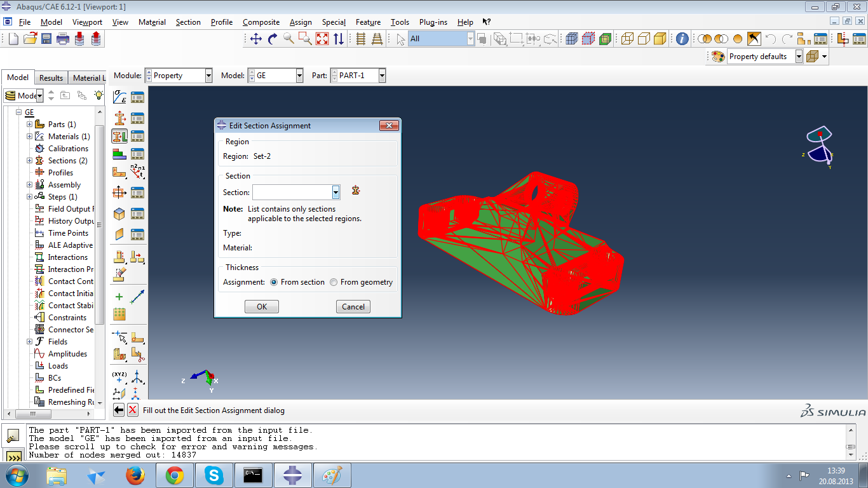Expand the Sections (2) tree node
This screenshot has height=488, width=868.
[29, 161]
